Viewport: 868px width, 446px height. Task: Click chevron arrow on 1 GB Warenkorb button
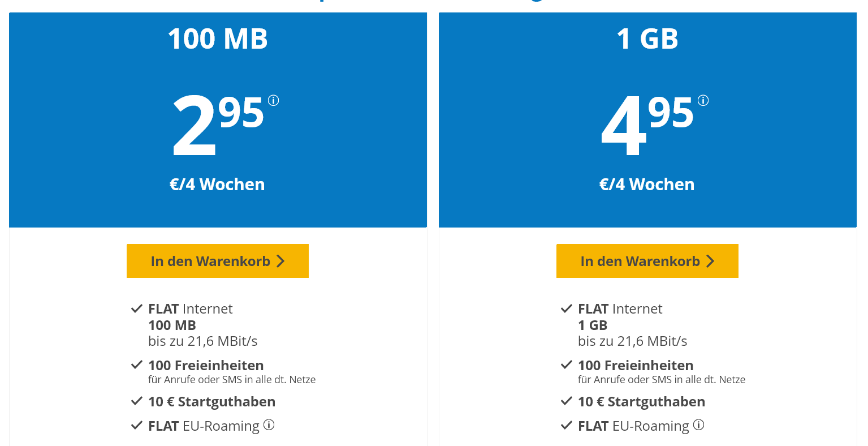(710, 261)
